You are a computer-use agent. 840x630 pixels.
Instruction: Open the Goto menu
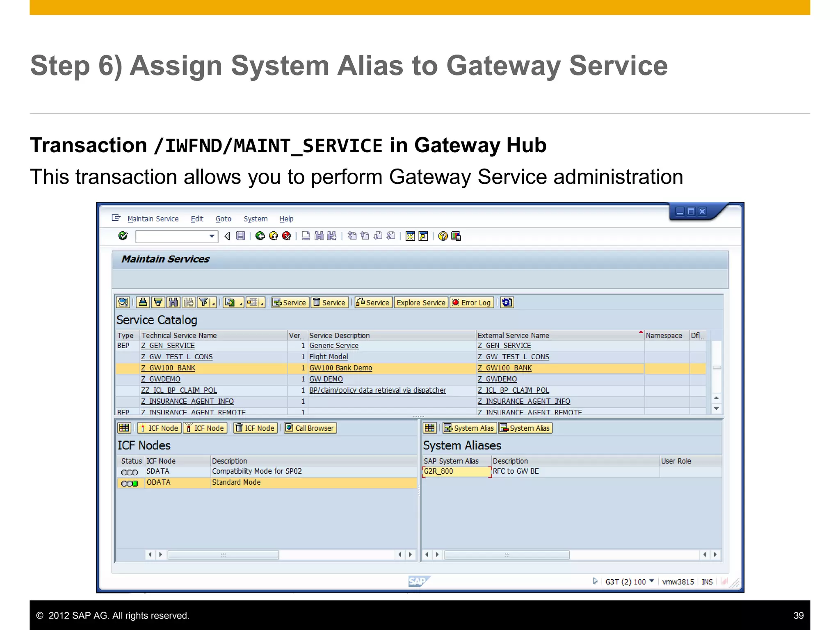224,219
